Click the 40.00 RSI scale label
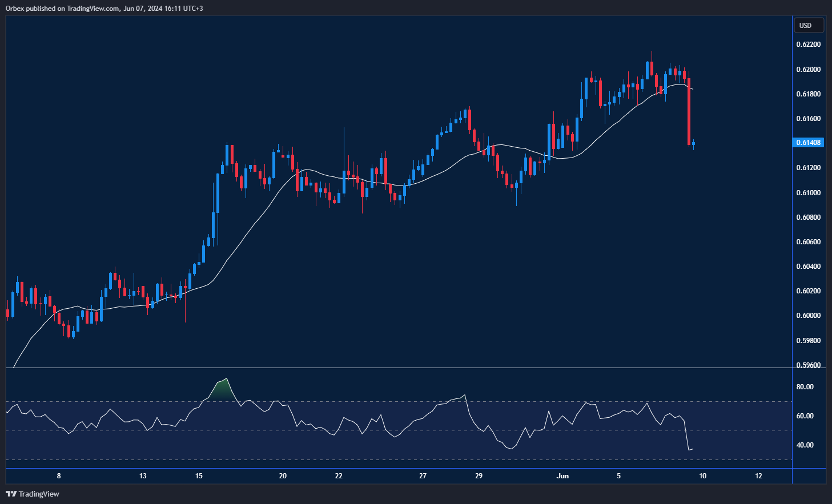This screenshot has height=504, width=832. coord(805,445)
